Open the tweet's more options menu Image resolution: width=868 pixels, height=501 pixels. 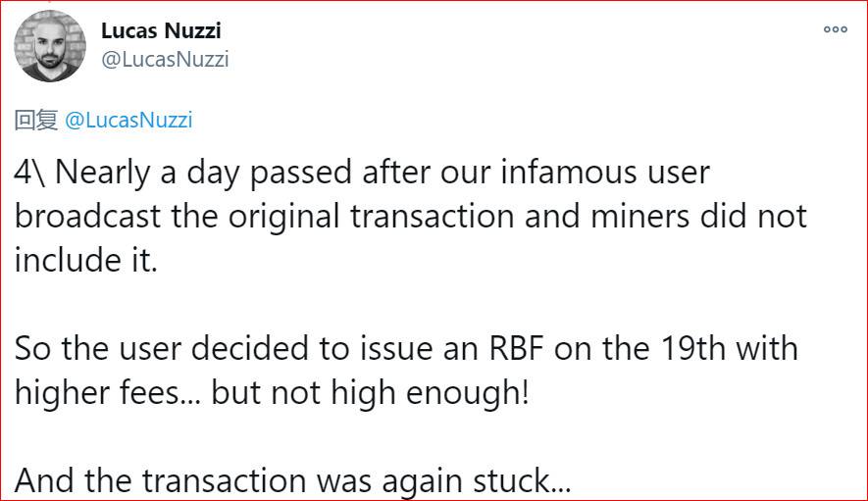(835, 29)
